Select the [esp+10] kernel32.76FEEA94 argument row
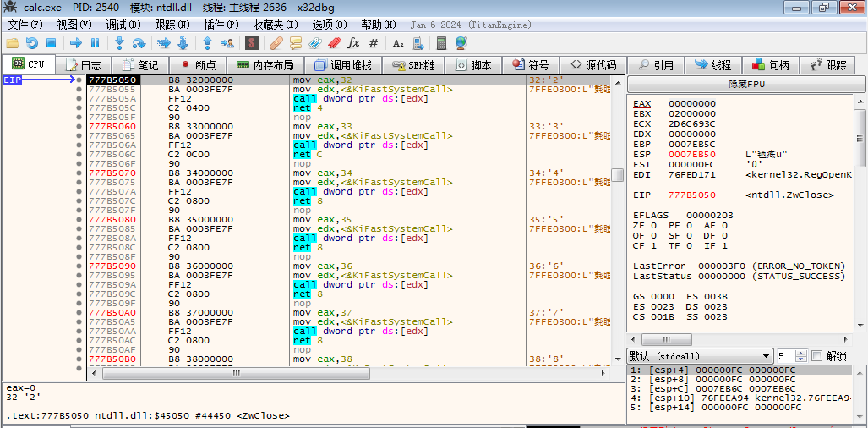 tap(740, 398)
